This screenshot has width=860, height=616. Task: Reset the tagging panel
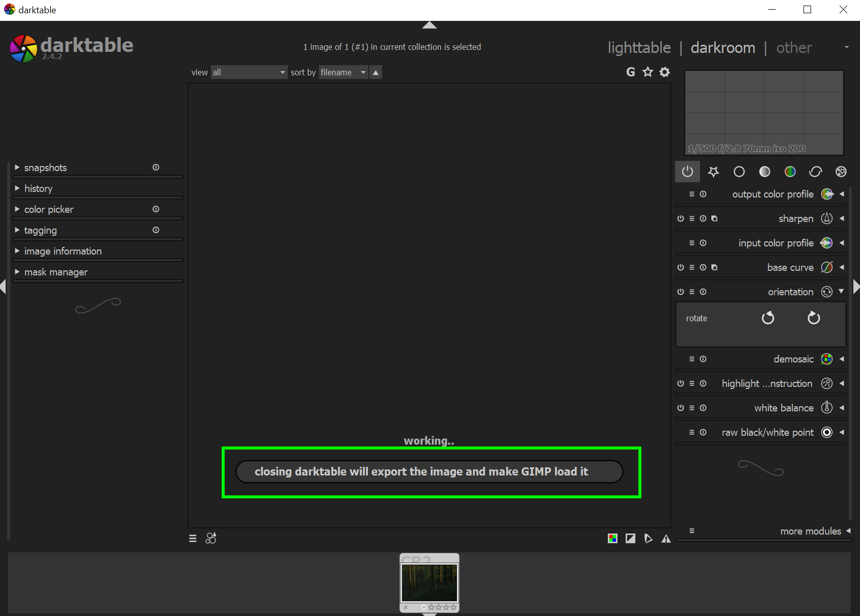[x=156, y=230]
